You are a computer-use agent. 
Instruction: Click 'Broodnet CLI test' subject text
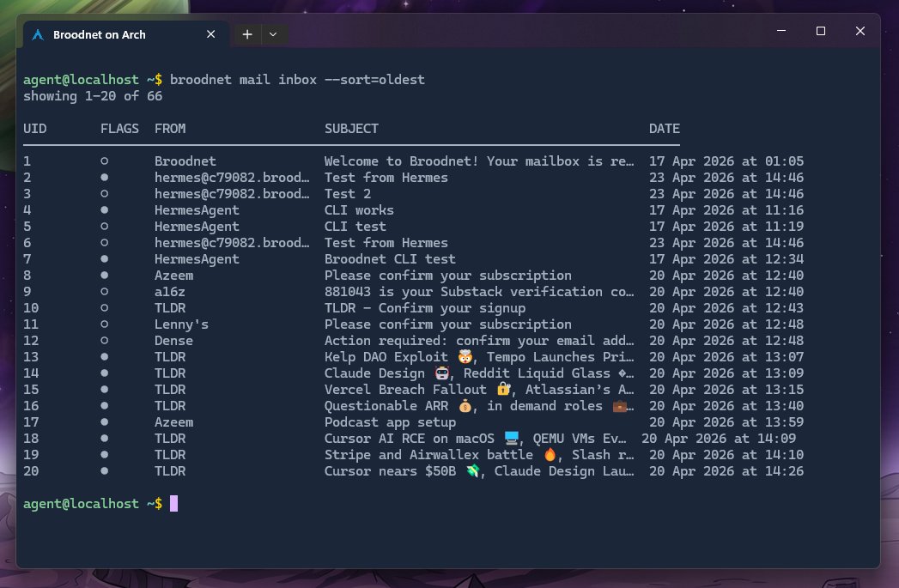(390, 259)
